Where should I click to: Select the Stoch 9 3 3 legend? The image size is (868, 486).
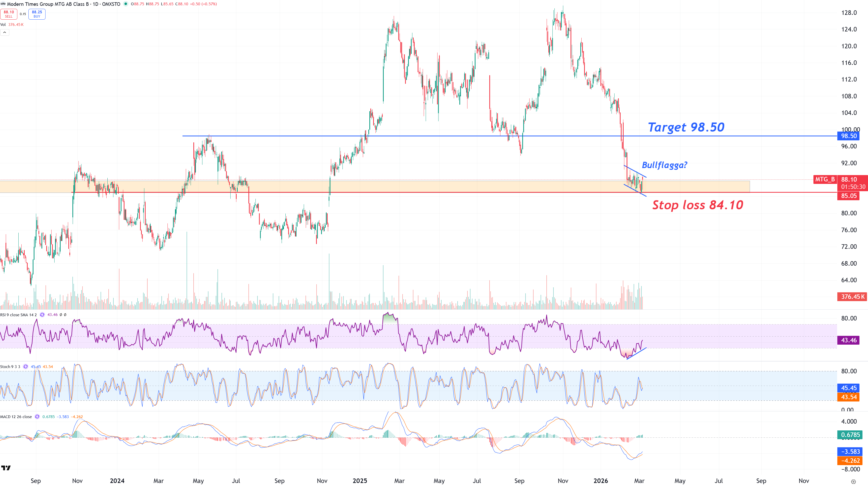point(10,367)
